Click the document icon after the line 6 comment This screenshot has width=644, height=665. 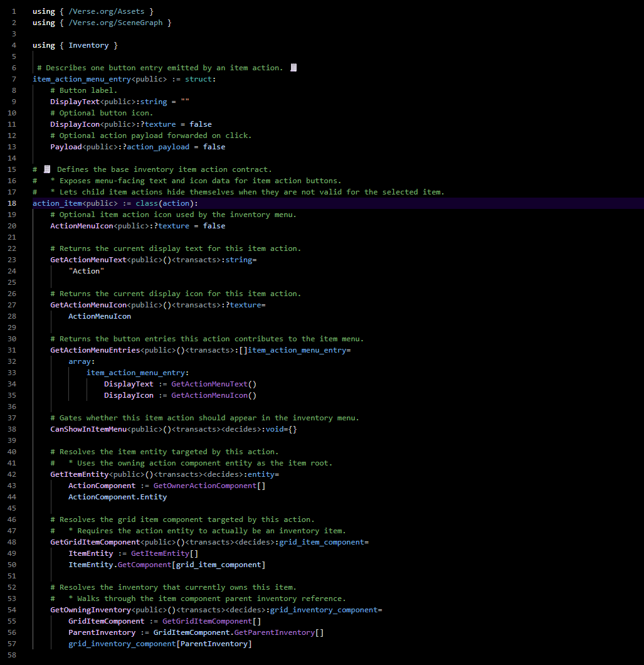293,68
